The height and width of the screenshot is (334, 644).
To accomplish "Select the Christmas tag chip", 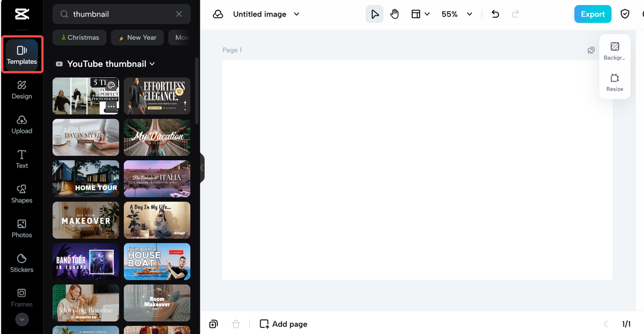I will click(79, 37).
